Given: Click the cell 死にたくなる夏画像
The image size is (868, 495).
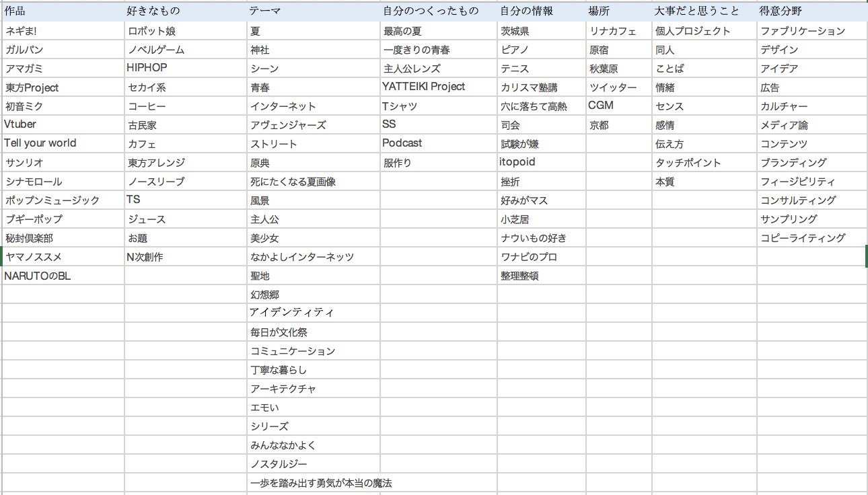Looking at the screenshot, I should 313,182.
